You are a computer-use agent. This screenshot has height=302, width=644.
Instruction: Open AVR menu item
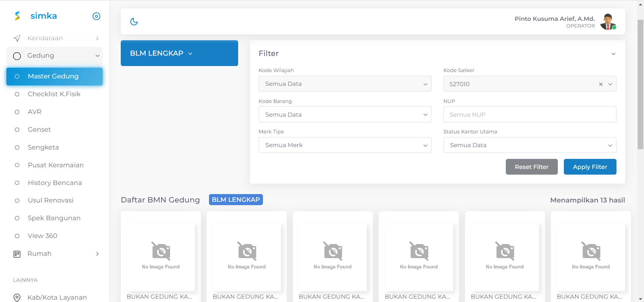(x=54, y=112)
